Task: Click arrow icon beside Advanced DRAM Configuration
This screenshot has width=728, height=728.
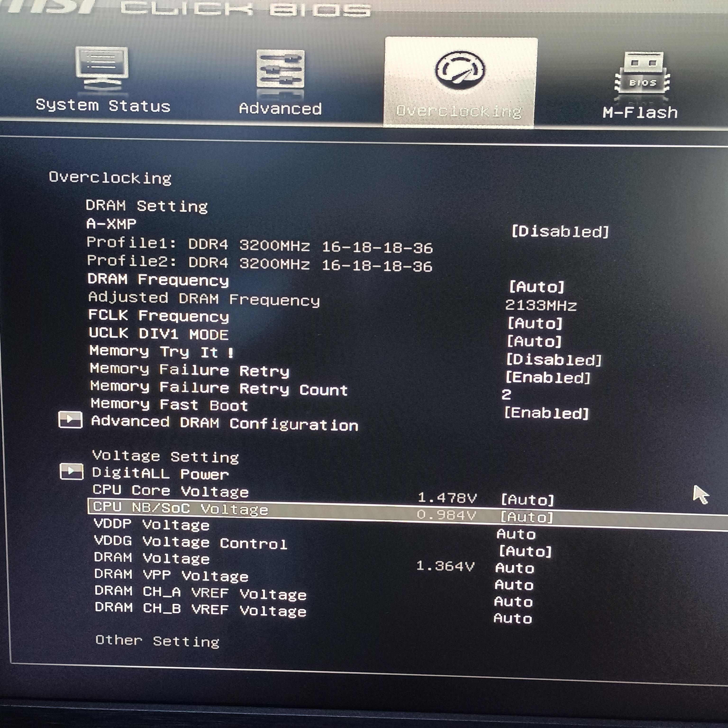Action: [x=70, y=420]
